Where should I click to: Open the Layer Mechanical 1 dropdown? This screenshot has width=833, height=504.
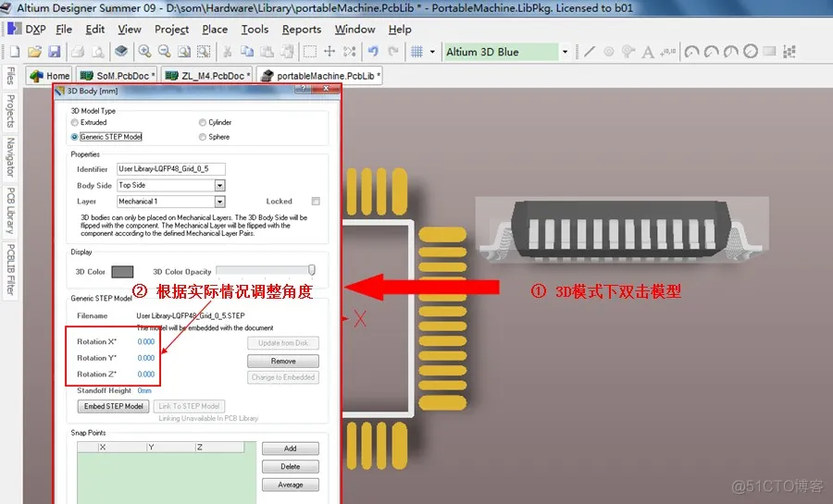pyautogui.click(x=220, y=202)
